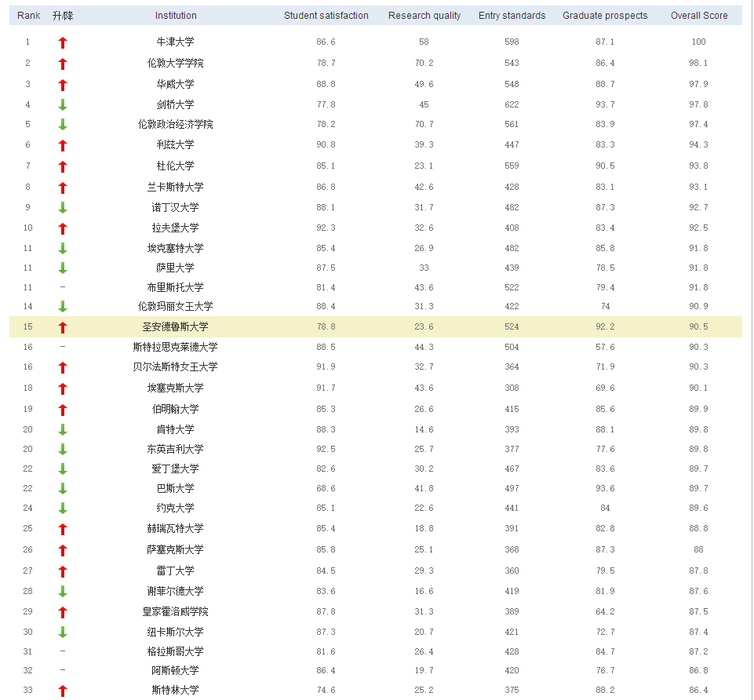
Task: Click graduate prospects value 92.2
Action: click(605, 326)
